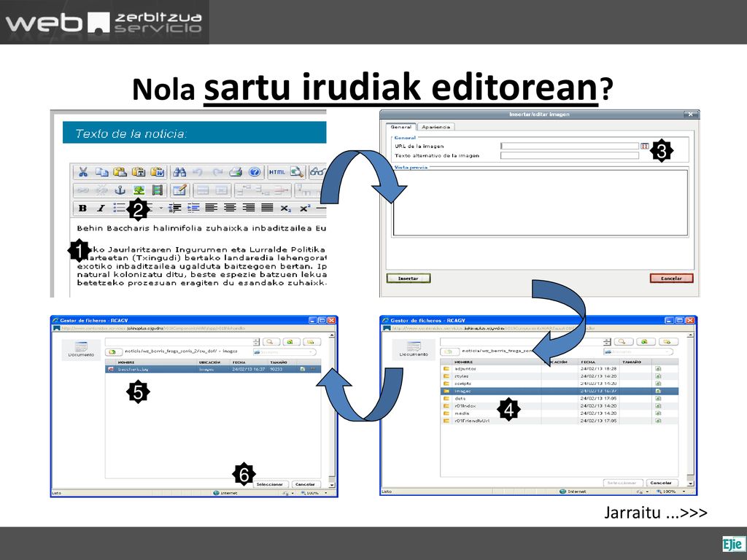
Task: Open the table editor pencil icon
Action: point(179,190)
